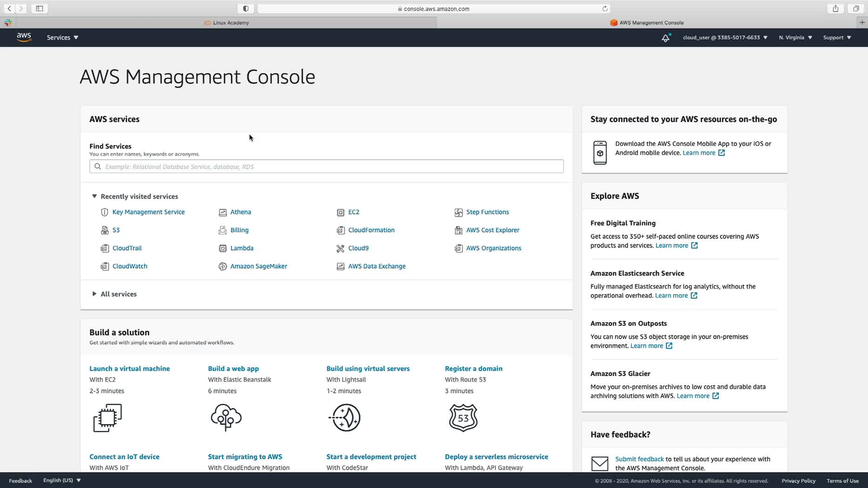
Task: Open the N. Virginia region dropdown
Action: tap(795, 38)
